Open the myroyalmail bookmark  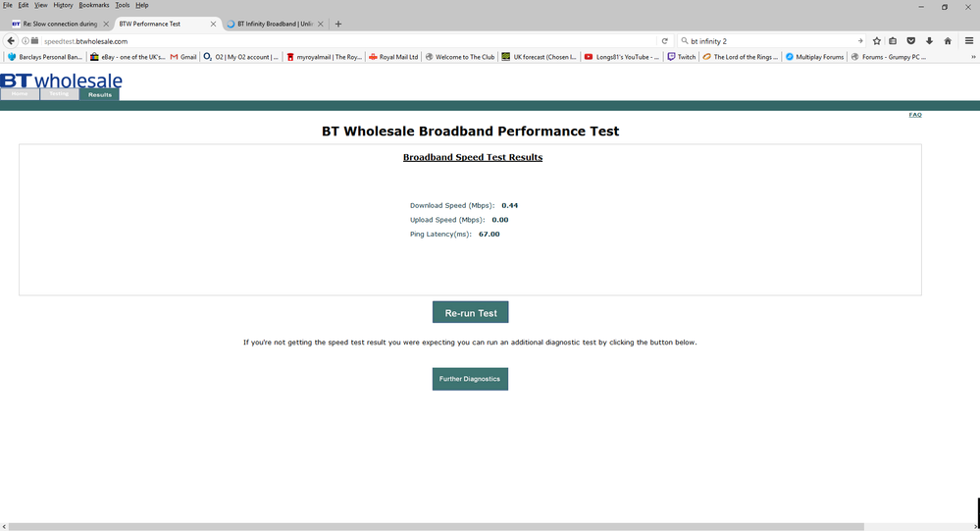(324, 57)
